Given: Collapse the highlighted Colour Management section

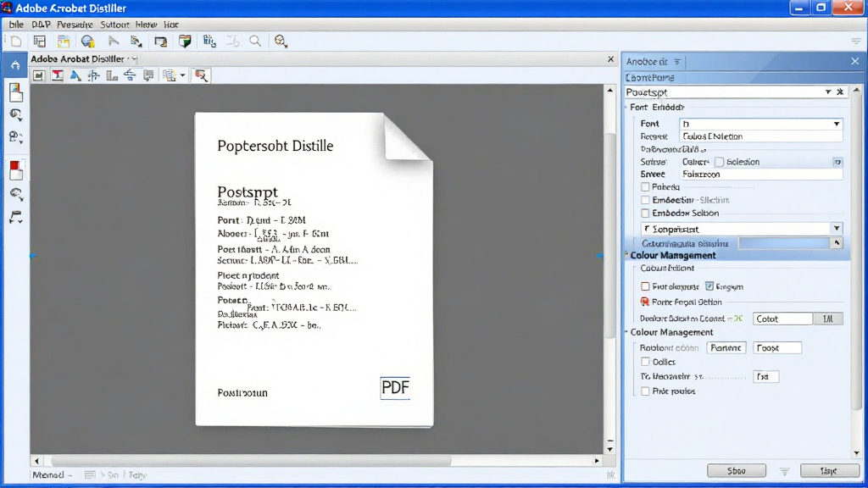Looking at the screenshot, I should 626,255.
